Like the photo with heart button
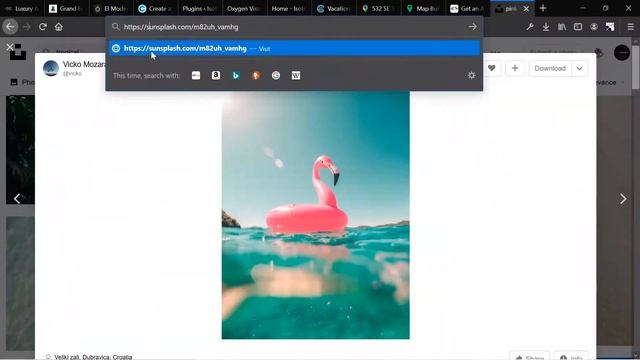Image resolution: width=640 pixels, height=360 pixels. click(492, 68)
